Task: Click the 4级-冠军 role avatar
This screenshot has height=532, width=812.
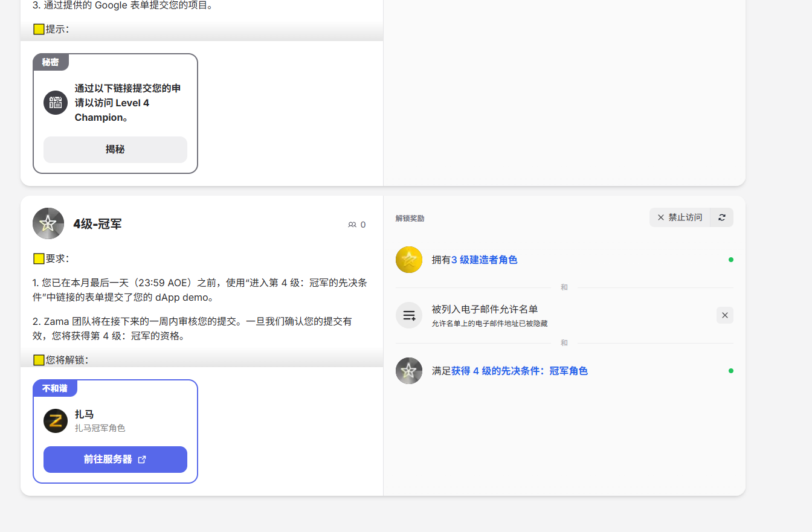Action: 48,223
